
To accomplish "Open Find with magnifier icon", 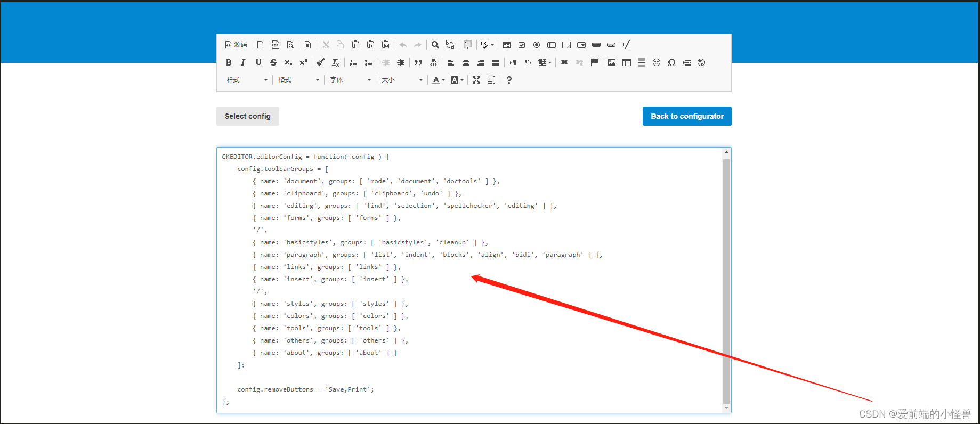I will coord(435,45).
